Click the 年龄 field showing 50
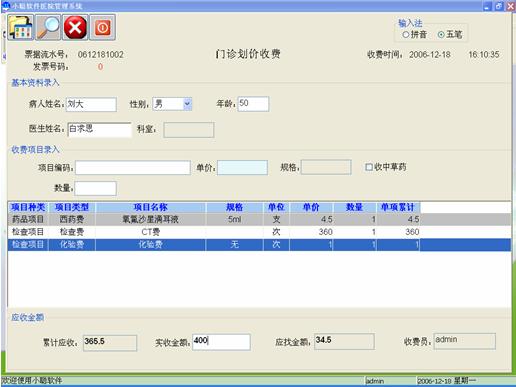 click(x=253, y=104)
